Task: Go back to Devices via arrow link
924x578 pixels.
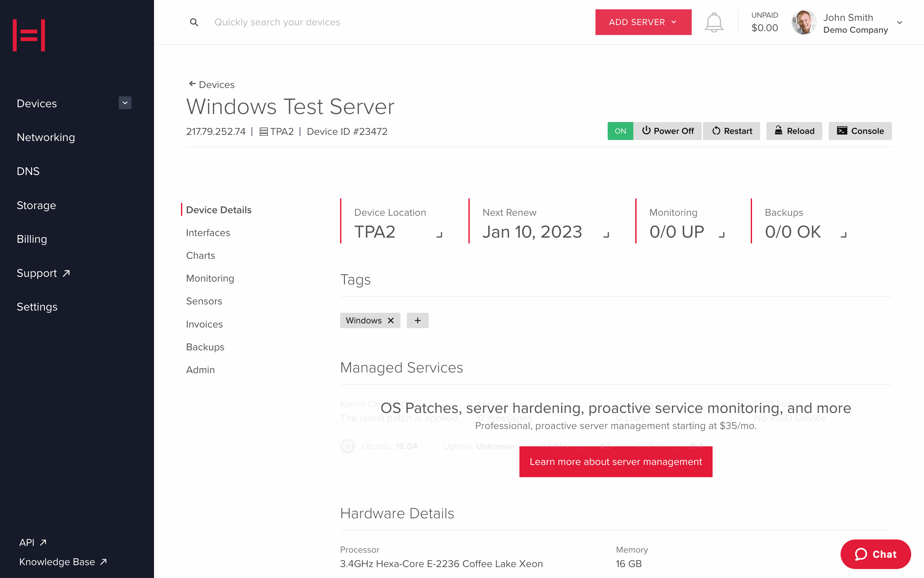Action: point(212,84)
